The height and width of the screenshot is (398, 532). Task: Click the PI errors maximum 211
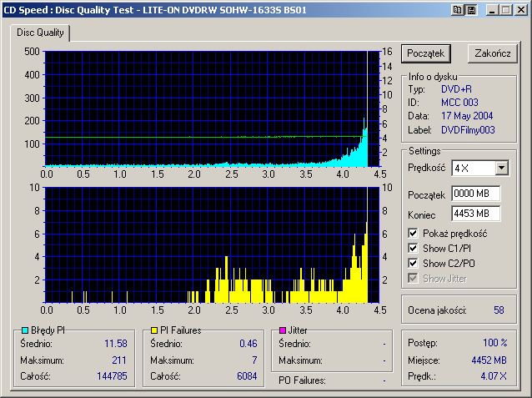click(x=119, y=360)
